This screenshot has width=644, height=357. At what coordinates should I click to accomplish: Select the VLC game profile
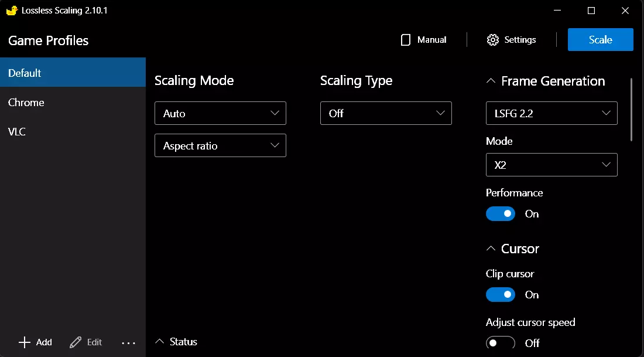[x=17, y=132]
